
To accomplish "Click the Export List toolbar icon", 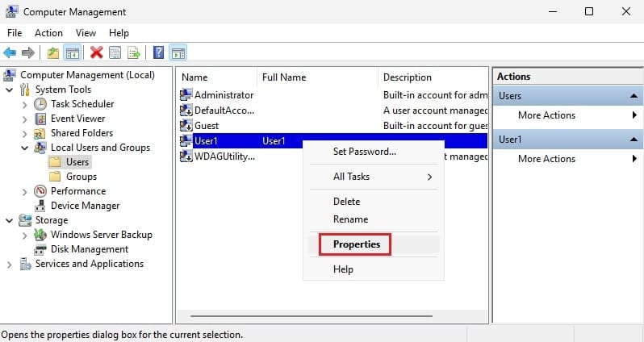I will click(x=133, y=52).
